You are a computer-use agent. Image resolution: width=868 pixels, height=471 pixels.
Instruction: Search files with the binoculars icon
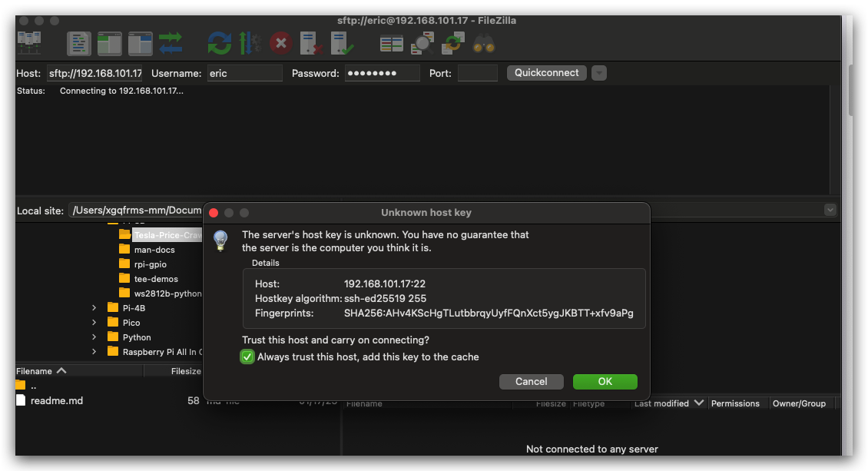pyautogui.click(x=484, y=44)
